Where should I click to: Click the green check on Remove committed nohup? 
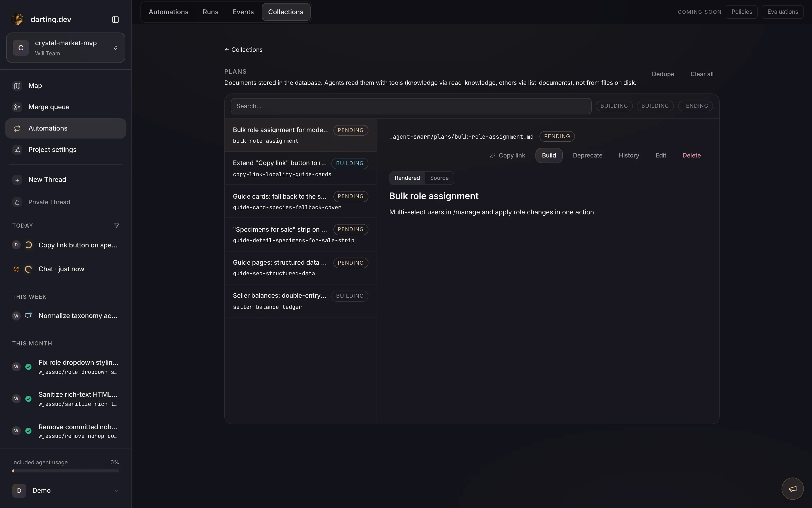point(28,431)
